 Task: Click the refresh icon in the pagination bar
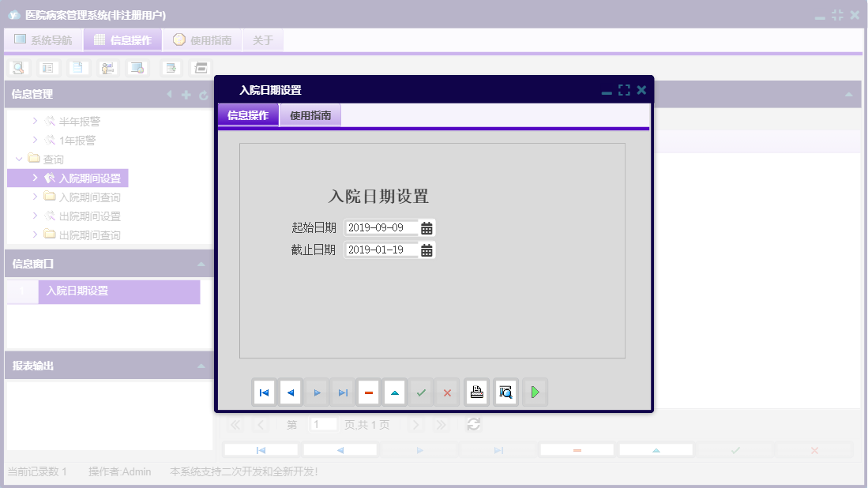(x=473, y=424)
